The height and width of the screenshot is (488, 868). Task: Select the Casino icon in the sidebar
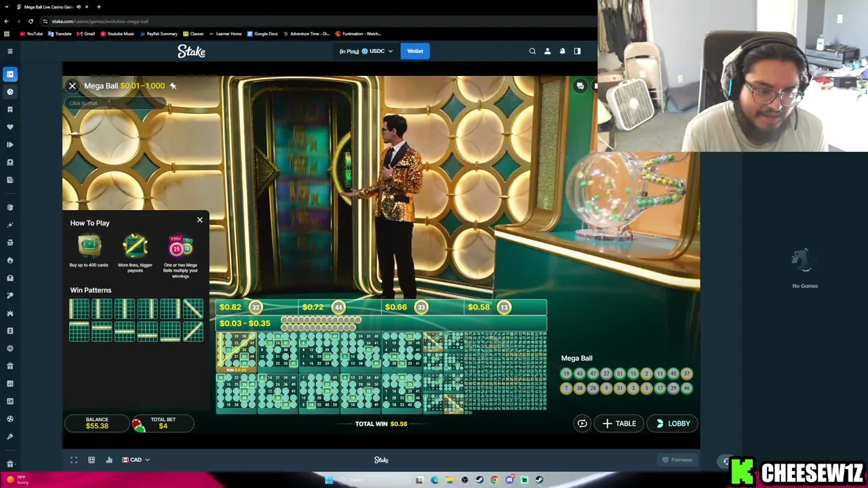pos(10,74)
